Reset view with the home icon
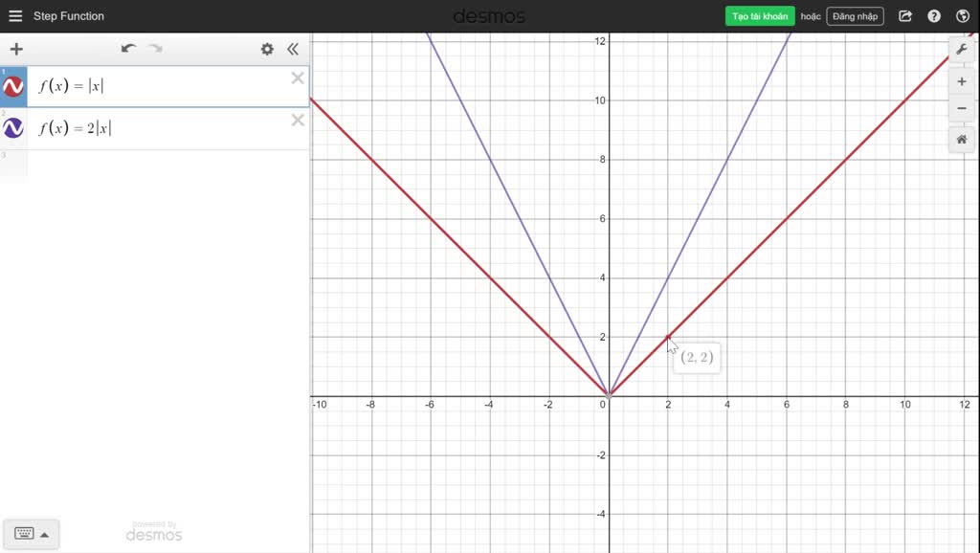Image resolution: width=980 pixels, height=553 pixels. click(x=962, y=140)
